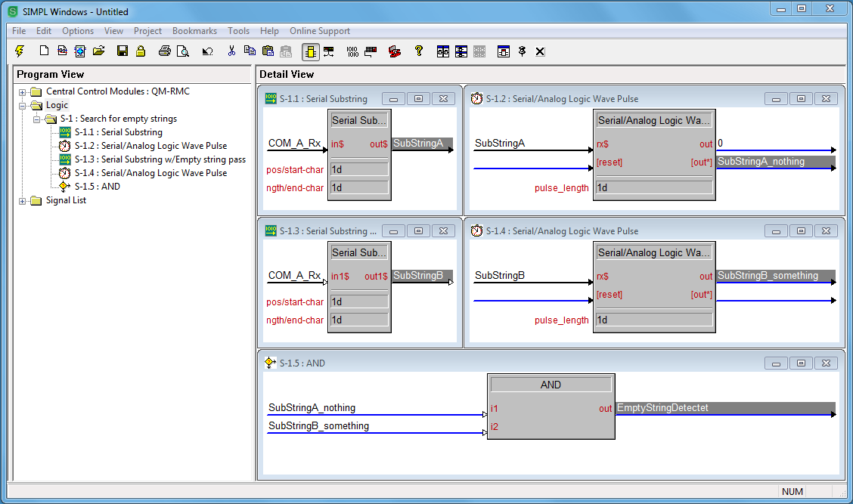Image resolution: width=853 pixels, height=504 pixels.
Task: Select S-1.5 : AND in the program tree
Action: tap(97, 187)
